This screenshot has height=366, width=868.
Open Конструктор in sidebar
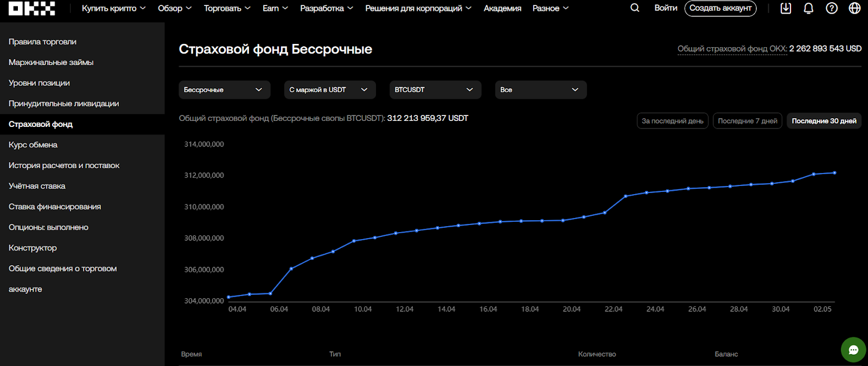pos(33,248)
